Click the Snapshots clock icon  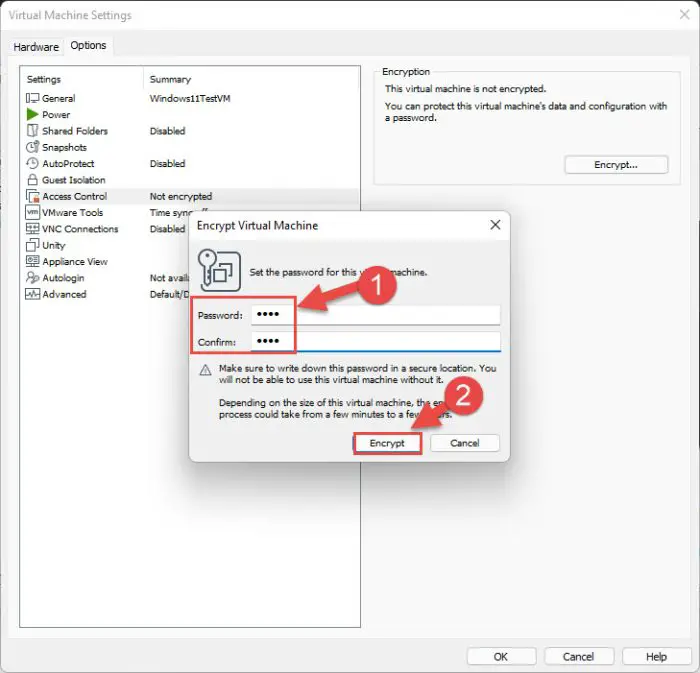point(32,147)
